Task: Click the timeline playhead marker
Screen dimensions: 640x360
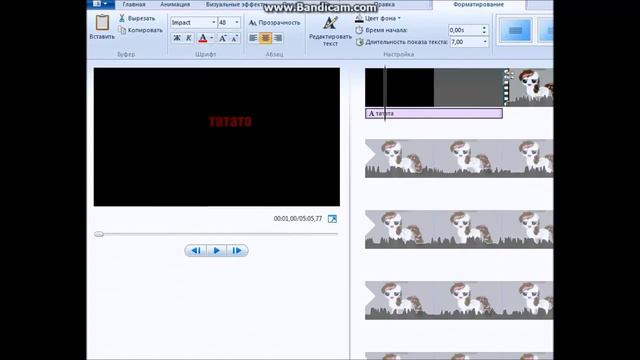Action: (x=385, y=93)
